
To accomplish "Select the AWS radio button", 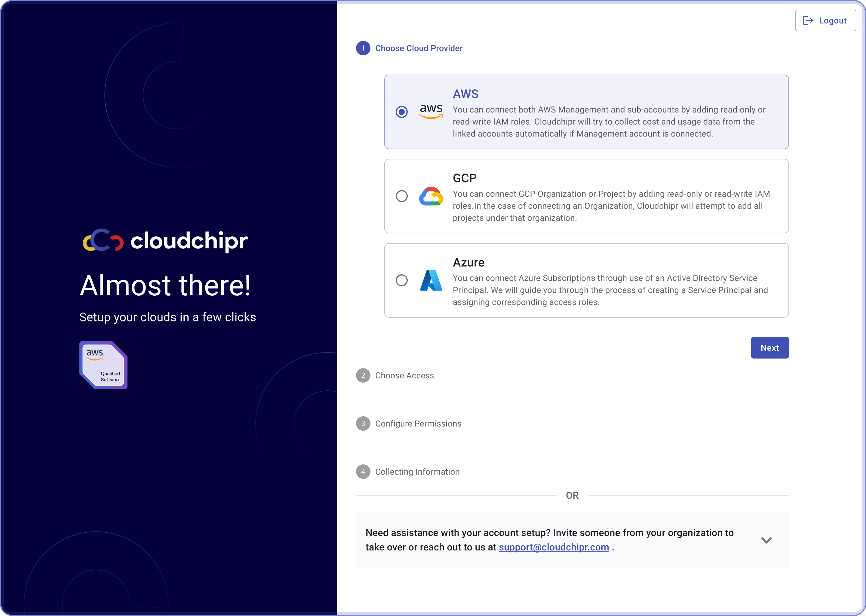I will tap(401, 112).
